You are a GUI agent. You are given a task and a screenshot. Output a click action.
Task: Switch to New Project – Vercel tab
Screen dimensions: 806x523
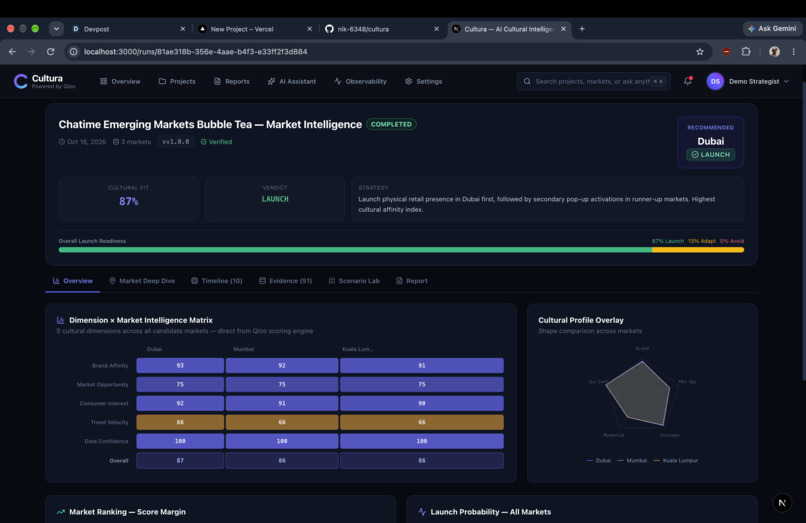[x=254, y=29]
